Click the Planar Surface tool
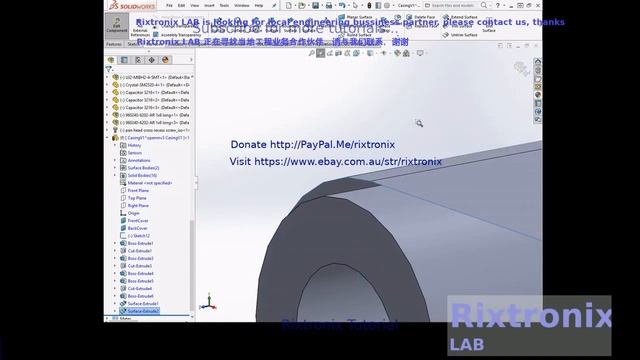The width and height of the screenshot is (640, 360). [x=355, y=17]
